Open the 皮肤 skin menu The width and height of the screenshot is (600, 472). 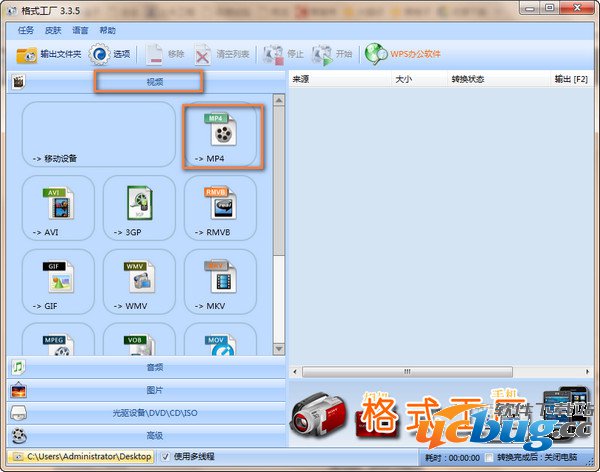[x=53, y=30]
